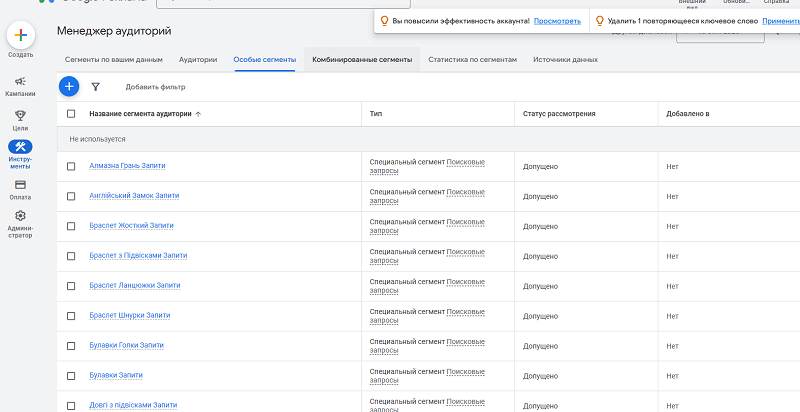Open the Англійський Замок Запити segment
The height and width of the screenshot is (412, 800).
134,196
